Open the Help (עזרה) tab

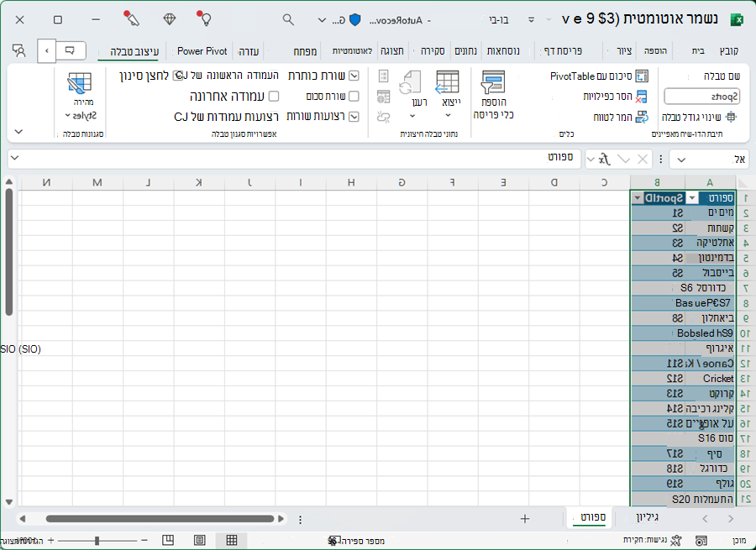[x=249, y=51]
